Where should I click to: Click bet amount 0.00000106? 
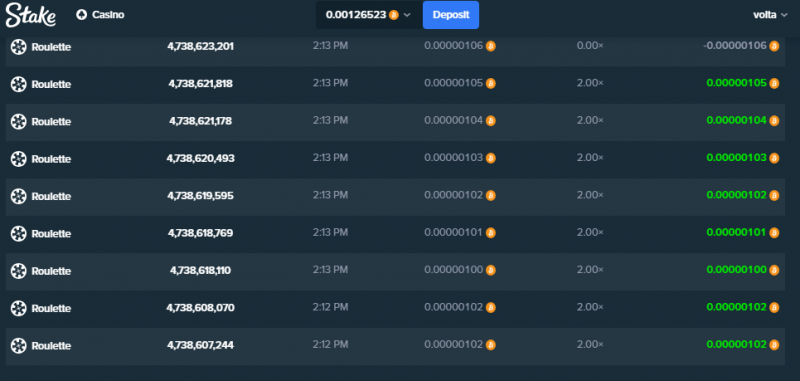454,46
